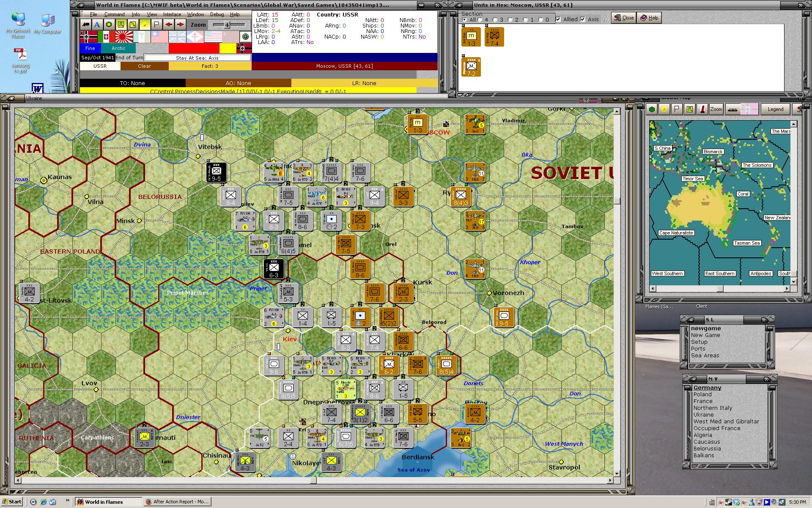Click Global Map scrollbar up arrow
The image size is (812, 508).
coord(793,124)
